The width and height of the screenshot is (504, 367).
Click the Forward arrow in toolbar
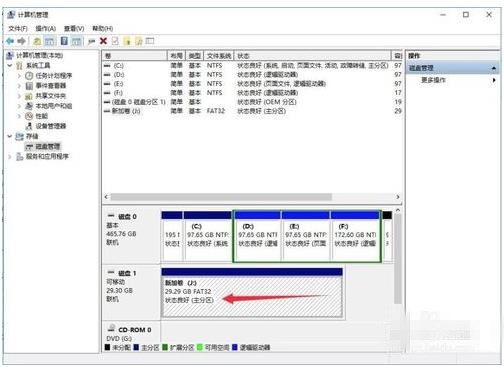pyautogui.click(x=22, y=41)
